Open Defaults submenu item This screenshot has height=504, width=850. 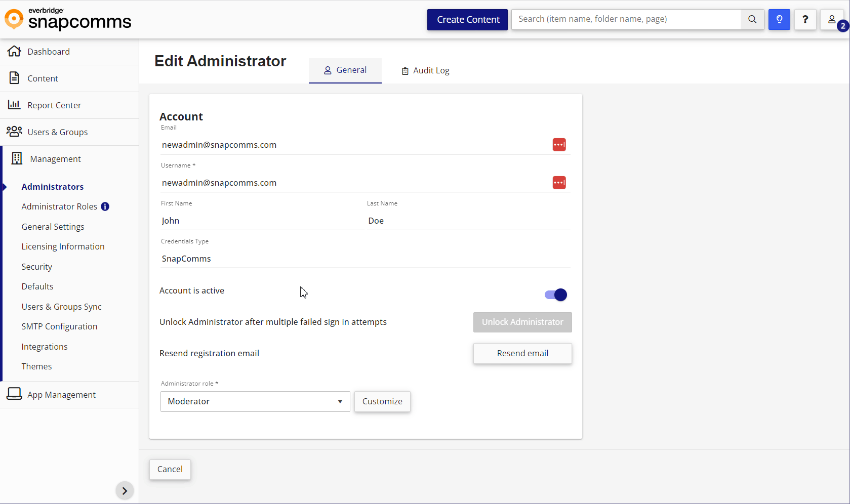[x=37, y=286]
